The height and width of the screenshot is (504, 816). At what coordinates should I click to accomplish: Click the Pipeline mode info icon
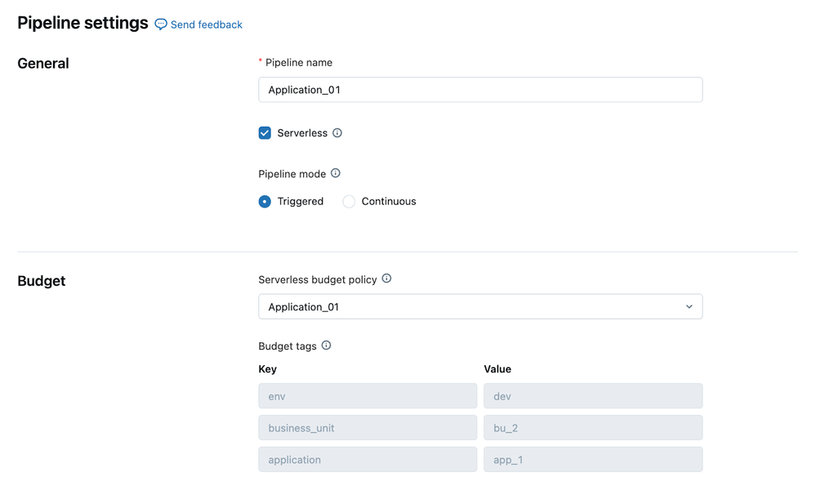click(335, 173)
